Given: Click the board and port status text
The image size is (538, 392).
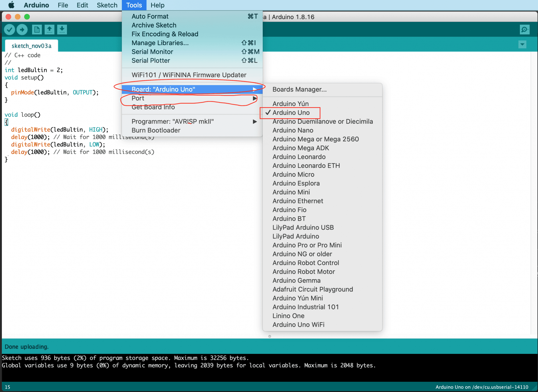Looking at the screenshot, I should [x=482, y=387].
